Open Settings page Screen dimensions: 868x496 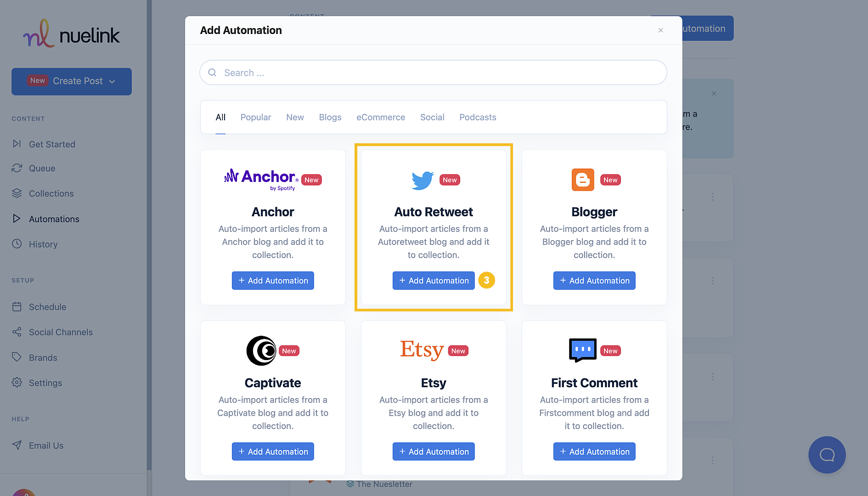click(45, 383)
